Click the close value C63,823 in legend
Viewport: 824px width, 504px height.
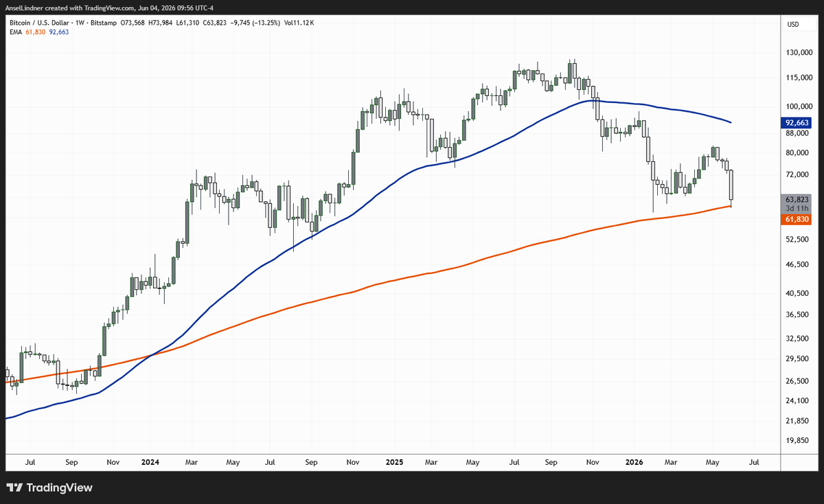coord(216,23)
